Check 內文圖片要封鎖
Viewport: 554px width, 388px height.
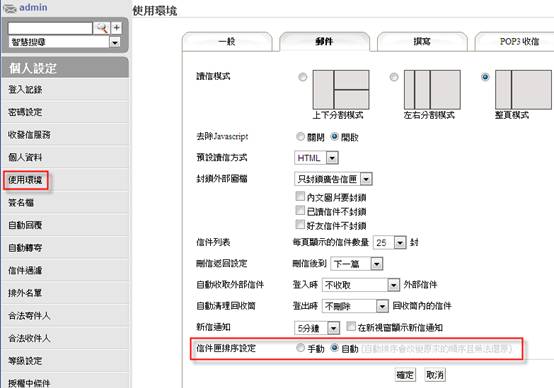pos(300,196)
